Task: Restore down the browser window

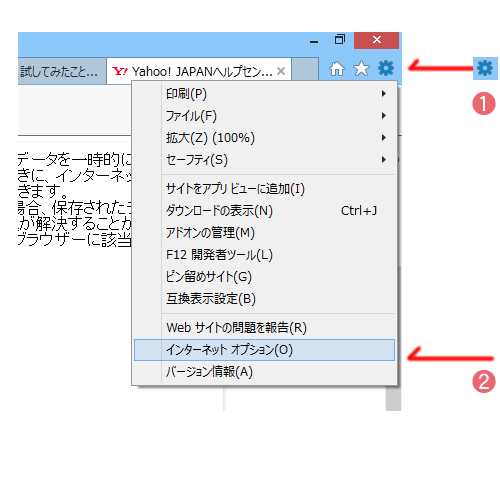Action: (x=339, y=40)
